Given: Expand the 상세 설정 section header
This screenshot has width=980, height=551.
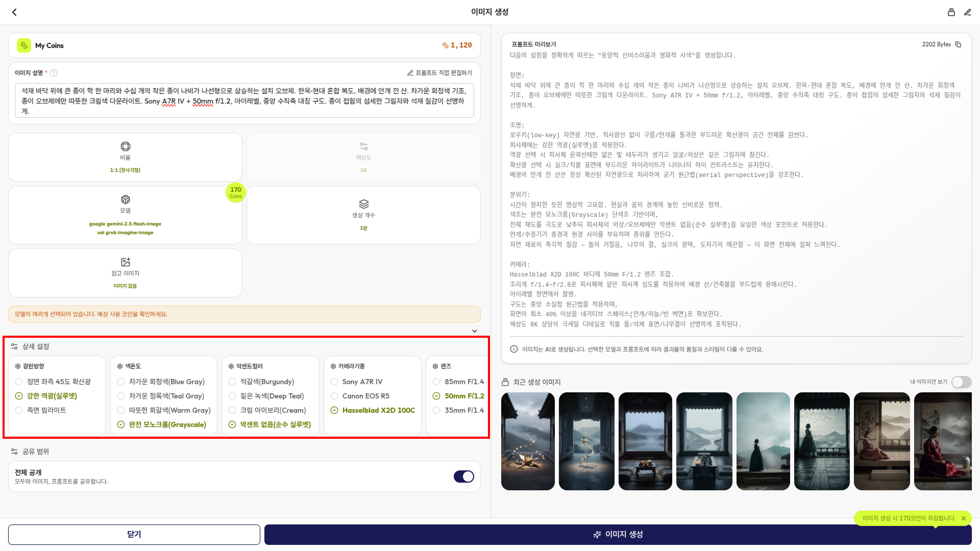Looking at the screenshot, I should point(36,346).
